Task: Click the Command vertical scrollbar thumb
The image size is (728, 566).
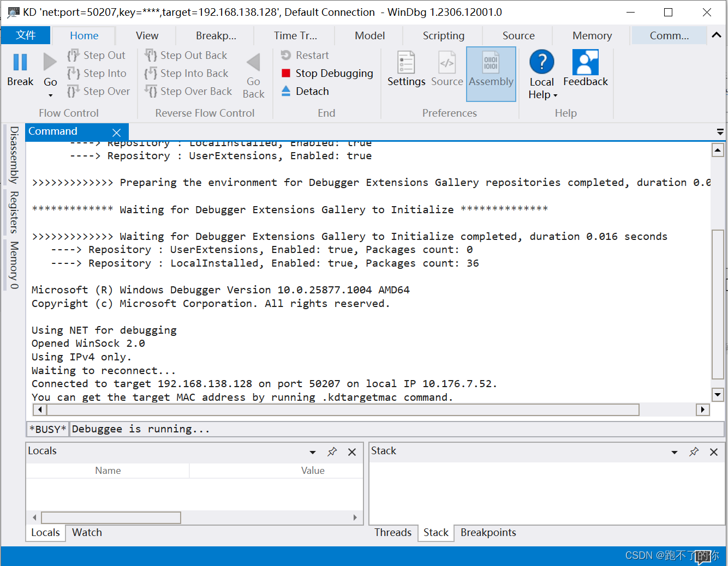Action: coord(718,304)
